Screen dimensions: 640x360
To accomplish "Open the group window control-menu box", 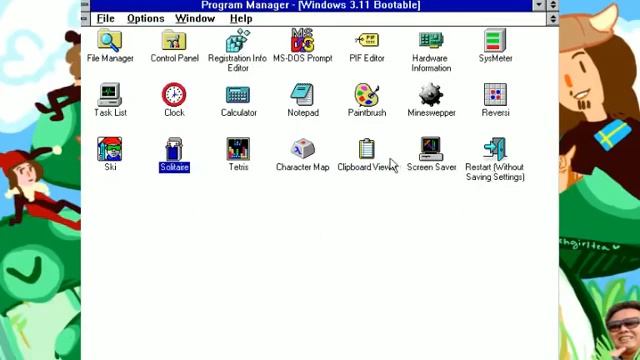I will click(x=85, y=18).
